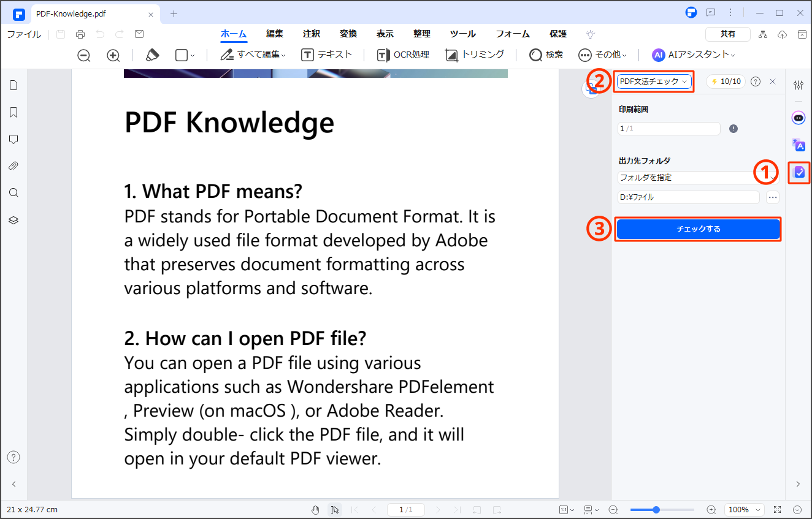This screenshot has width=812, height=519.
Task: Click the zoom in magnifier in toolbar
Action: pos(113,55)
